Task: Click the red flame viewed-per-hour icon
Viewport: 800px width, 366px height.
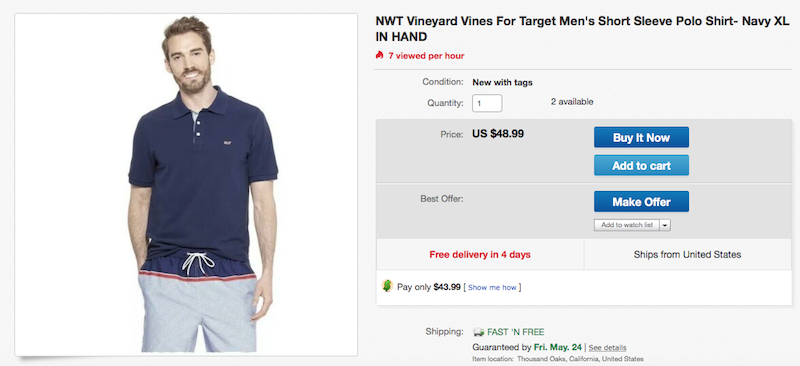Action: (379, 55)
